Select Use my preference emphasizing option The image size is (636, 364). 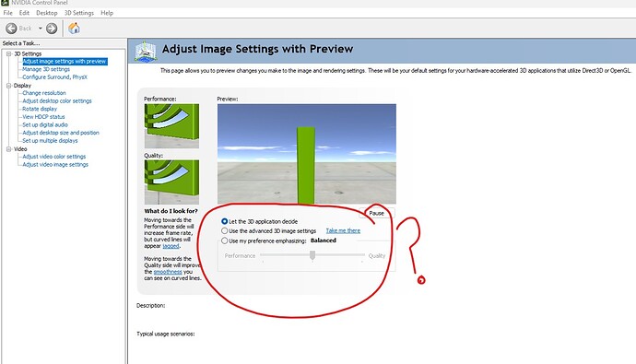pyautogui.click(x=224, y=241)
